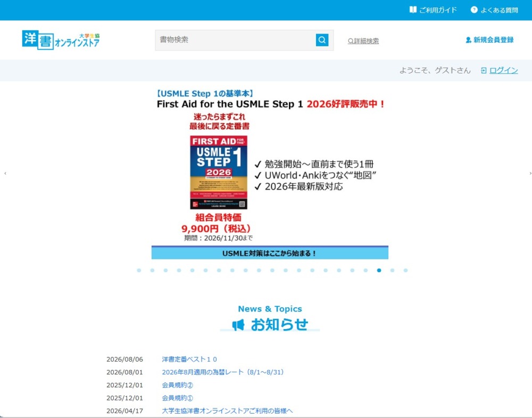Open the 会員規約② news link

click(x=178, y=385)
